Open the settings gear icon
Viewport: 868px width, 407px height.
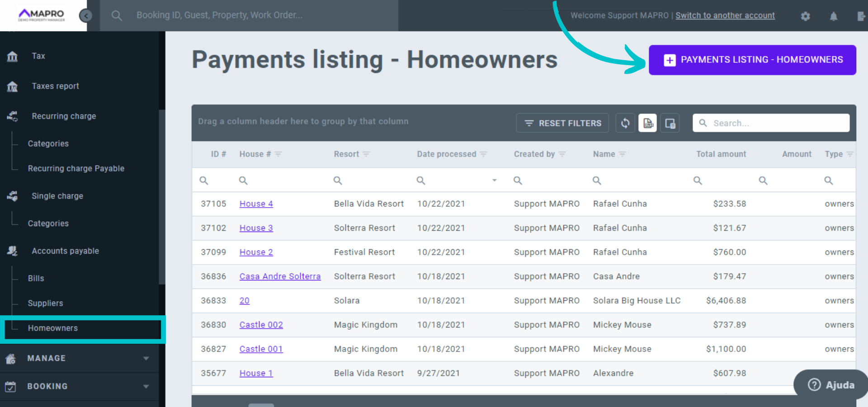pos(805,16)
